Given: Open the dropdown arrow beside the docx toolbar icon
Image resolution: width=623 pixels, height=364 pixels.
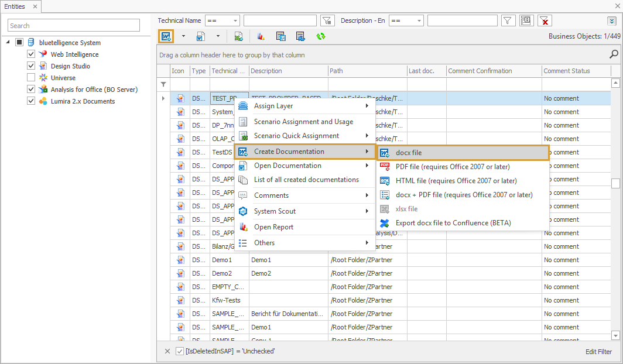Looking at the screenshot, I should (x=183, y=36).
